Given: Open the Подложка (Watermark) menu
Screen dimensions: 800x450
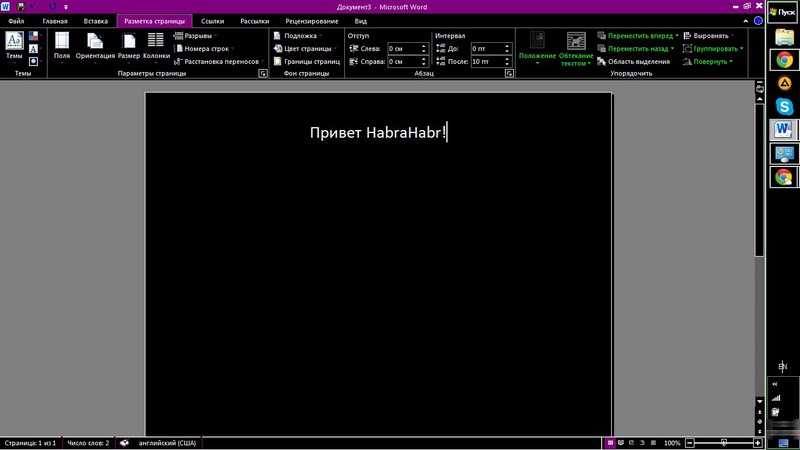Looking at the screenshot, I should [298, 36].
